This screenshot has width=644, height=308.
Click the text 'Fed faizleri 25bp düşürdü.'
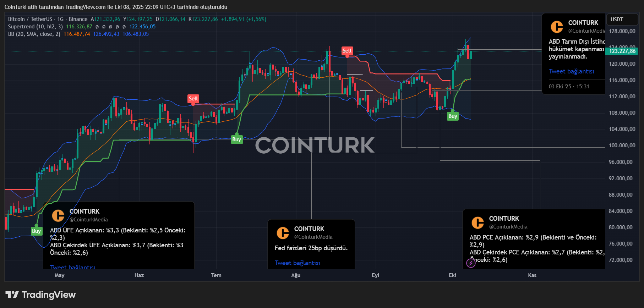point(311,248)
